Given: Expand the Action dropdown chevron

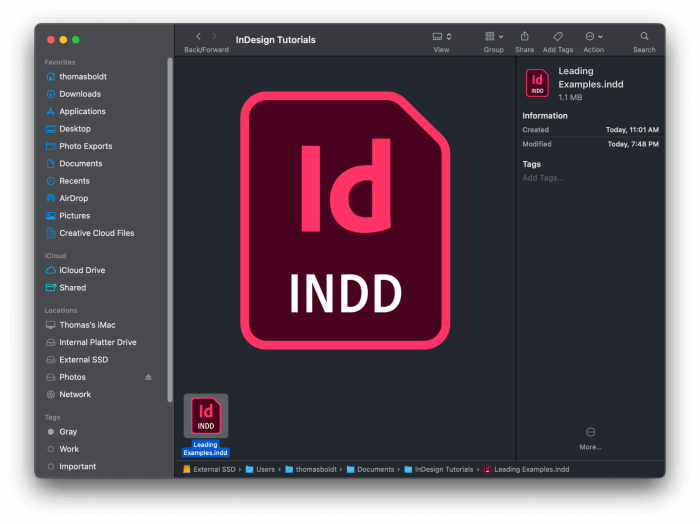Looking at the screenshot, I should click(x=600, y=37).
